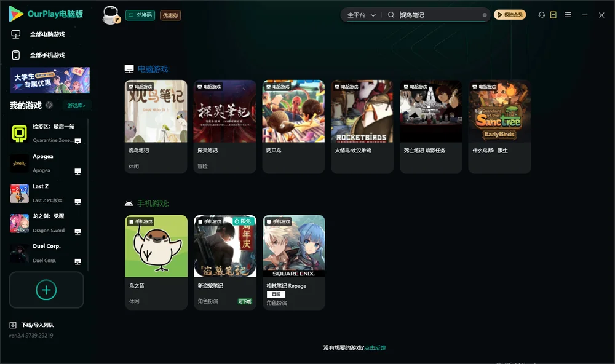Open the 火箭鸟:铁汉雄鸡 game card
This screenshot has height=364, width=615.
(362, 127)
